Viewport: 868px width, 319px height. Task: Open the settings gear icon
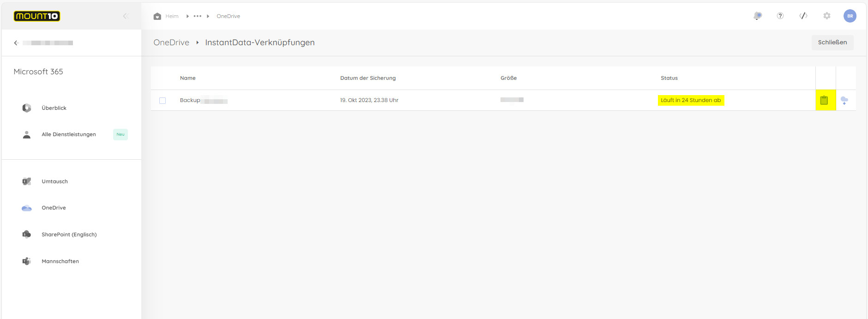point(827,16)
